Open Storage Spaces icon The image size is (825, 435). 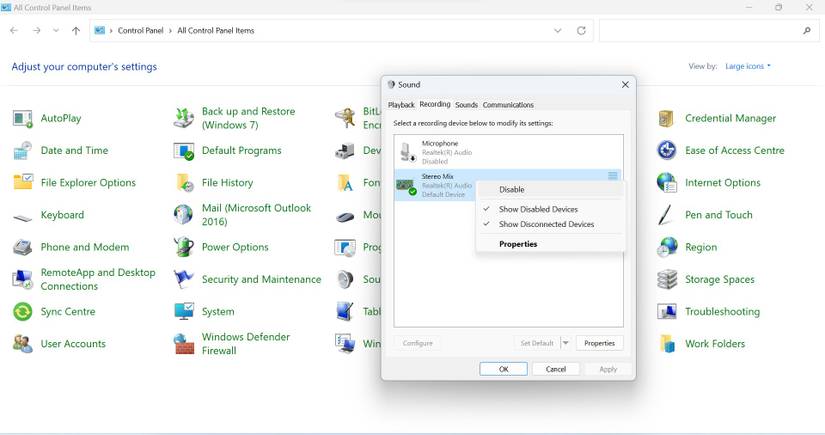coord(667,279)
